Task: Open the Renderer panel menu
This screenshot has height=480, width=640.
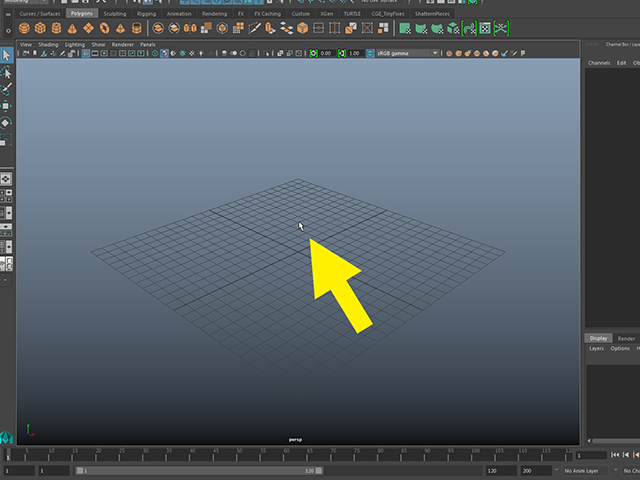Action: coord(122,44)
